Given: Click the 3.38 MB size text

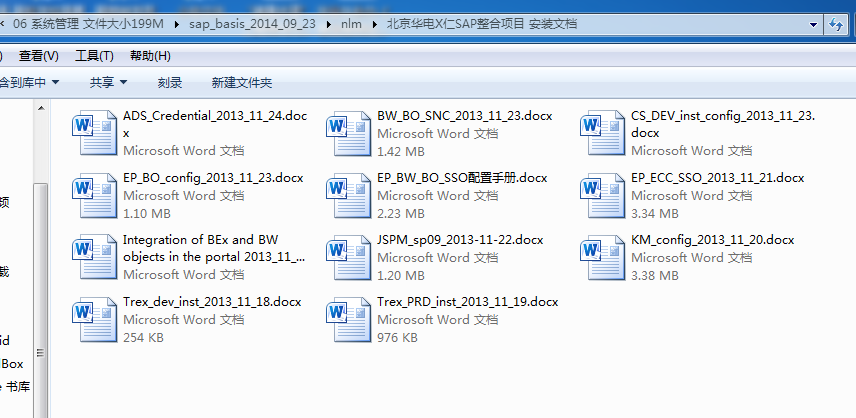Looking at the screenshot, I should pos(655,276).
